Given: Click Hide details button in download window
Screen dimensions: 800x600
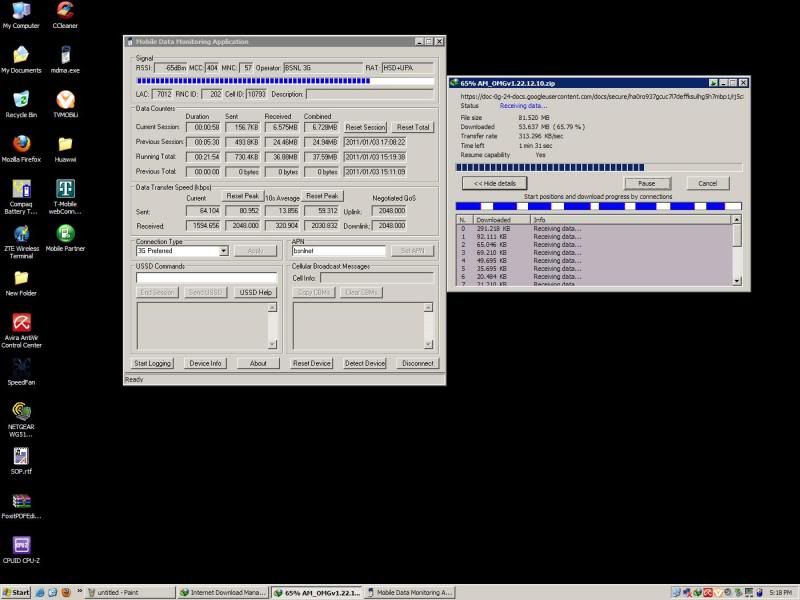Looking at the screenshot, I should (494, 183).
